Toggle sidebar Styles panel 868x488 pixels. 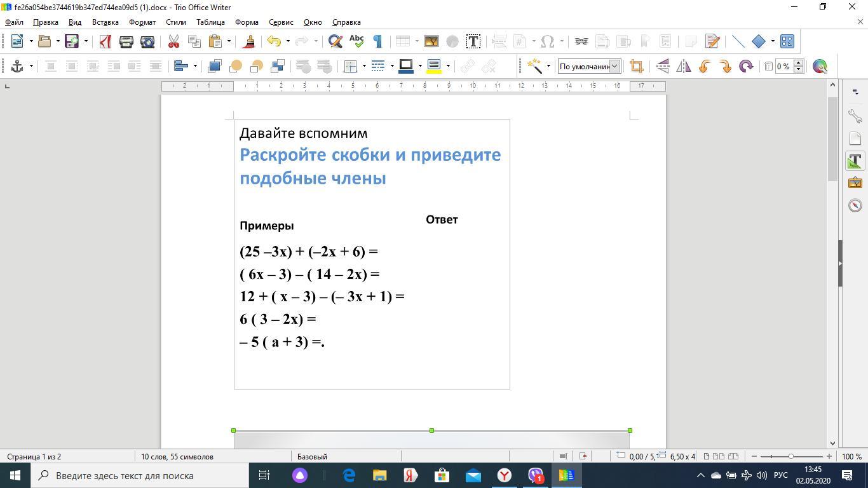(855, 161)
